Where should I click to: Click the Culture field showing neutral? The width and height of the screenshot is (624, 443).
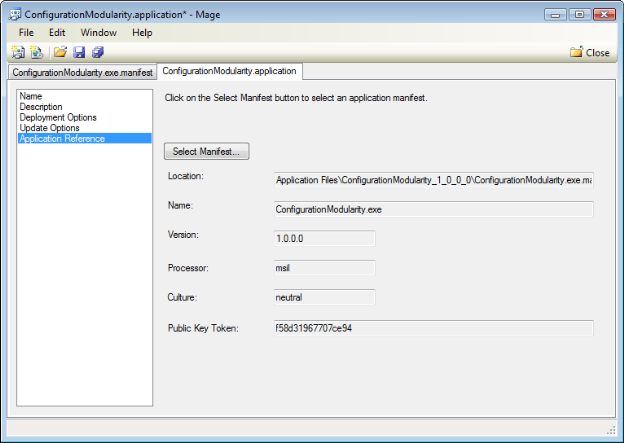click(x=325, y=297)
